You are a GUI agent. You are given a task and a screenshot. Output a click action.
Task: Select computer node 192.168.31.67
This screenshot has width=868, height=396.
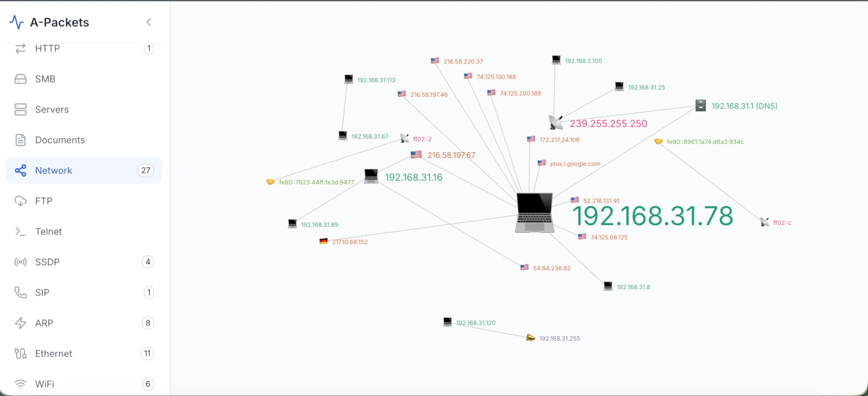coord(343,136)
